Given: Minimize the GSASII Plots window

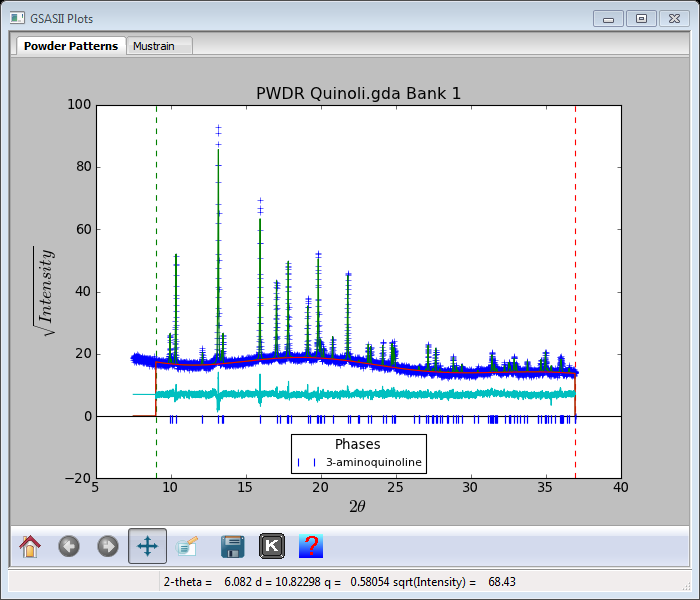Looking at the screenshot, I should point(608,19).
